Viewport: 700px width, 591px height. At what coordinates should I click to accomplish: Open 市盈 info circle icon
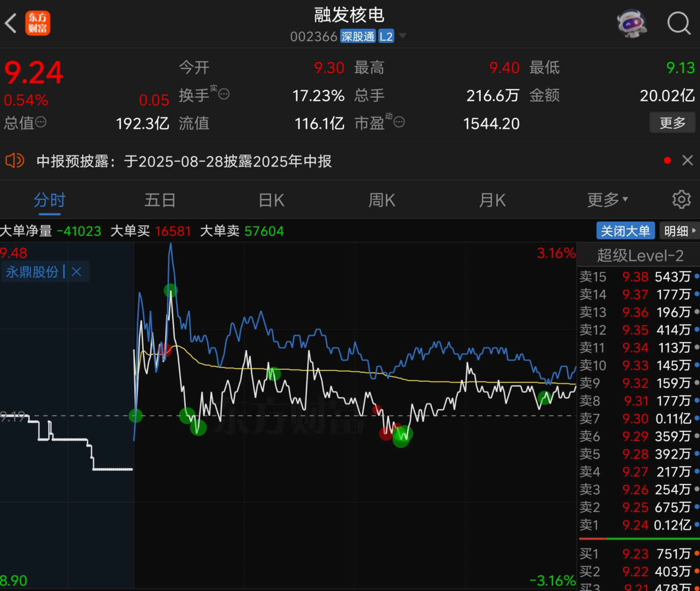399,122
